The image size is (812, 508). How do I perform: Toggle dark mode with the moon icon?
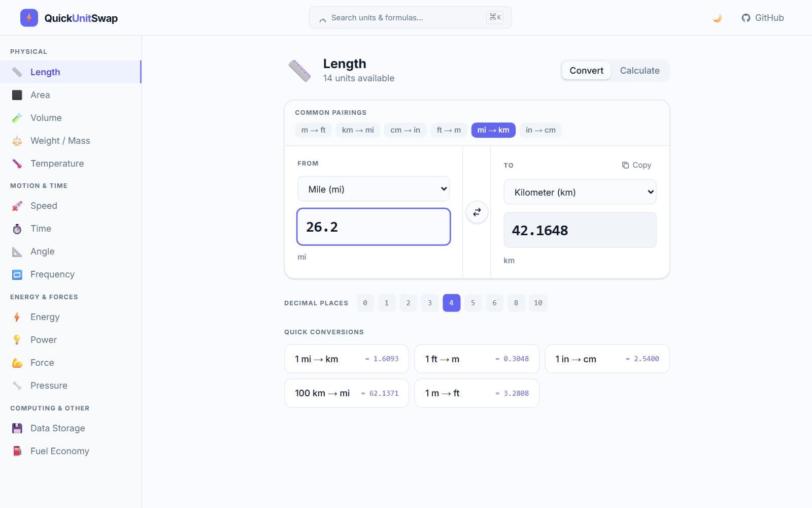(x=717, y=18)
